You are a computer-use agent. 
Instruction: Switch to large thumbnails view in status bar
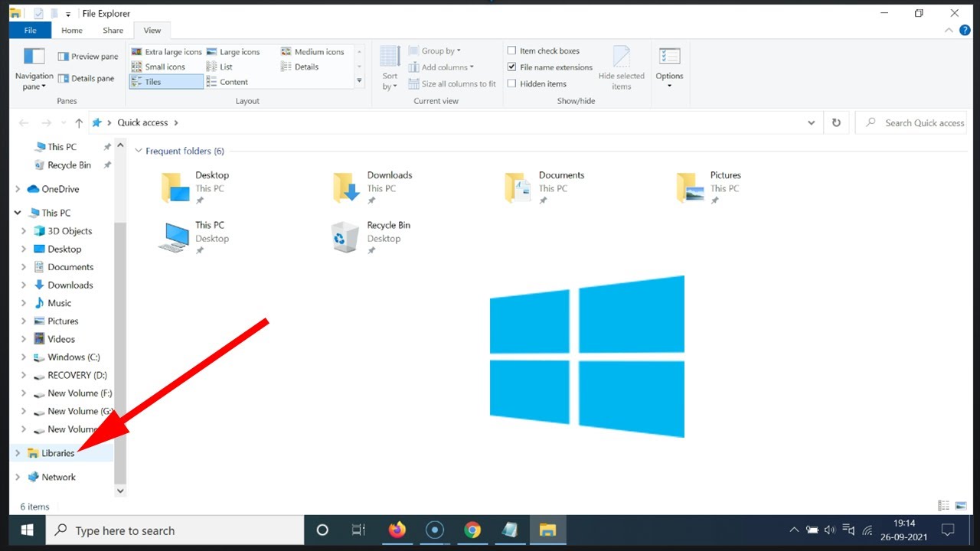coord(962,506)
